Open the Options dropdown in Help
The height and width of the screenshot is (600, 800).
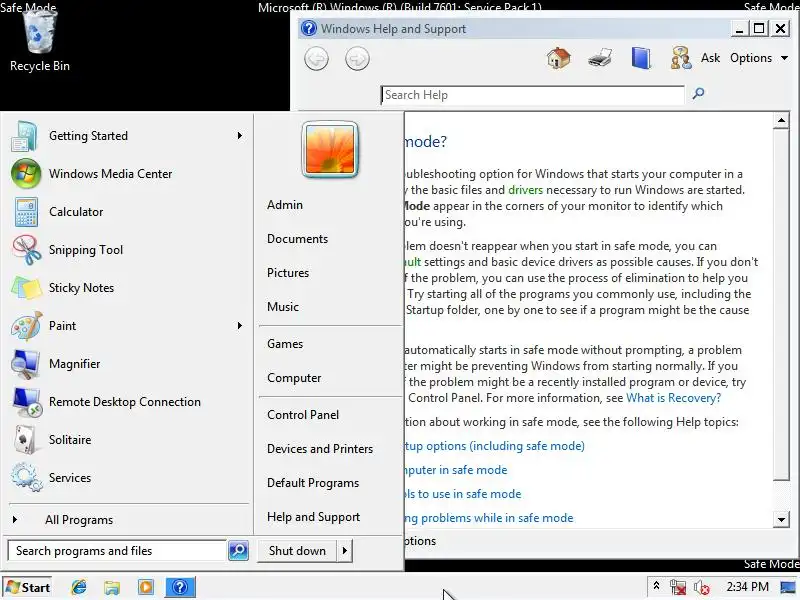click(759, 58)
